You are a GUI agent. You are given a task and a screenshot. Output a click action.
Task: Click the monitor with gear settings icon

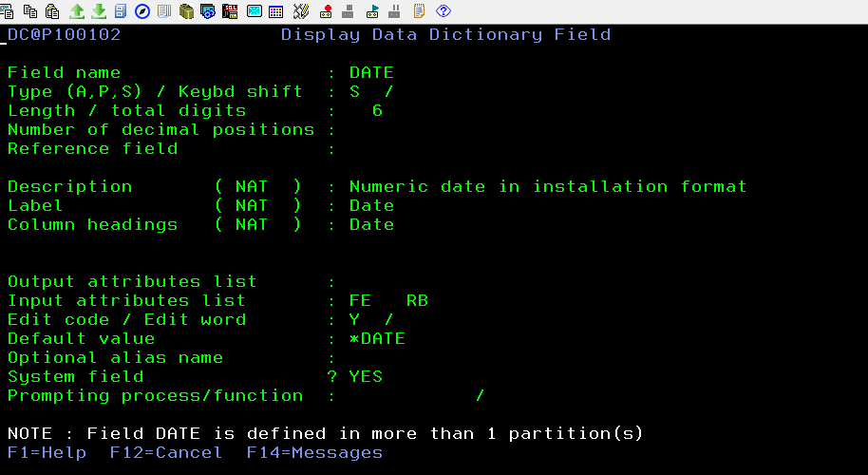pyautogui.click(x=208, y=11)
